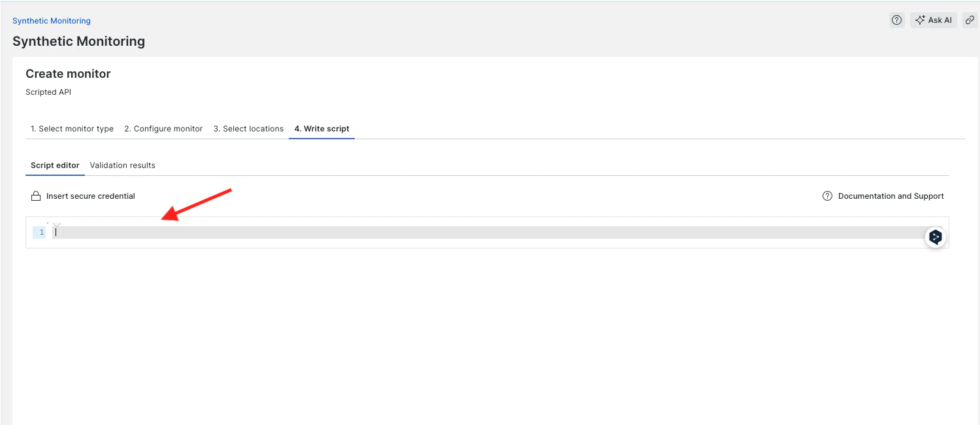The height and width of the screenshot is (425, 980).
Task: Click Insert secure credential
Action: (x=83, y=196)
